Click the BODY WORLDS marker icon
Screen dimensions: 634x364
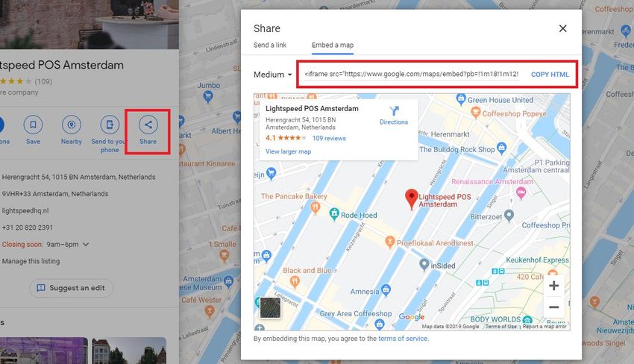pos(527,320)
